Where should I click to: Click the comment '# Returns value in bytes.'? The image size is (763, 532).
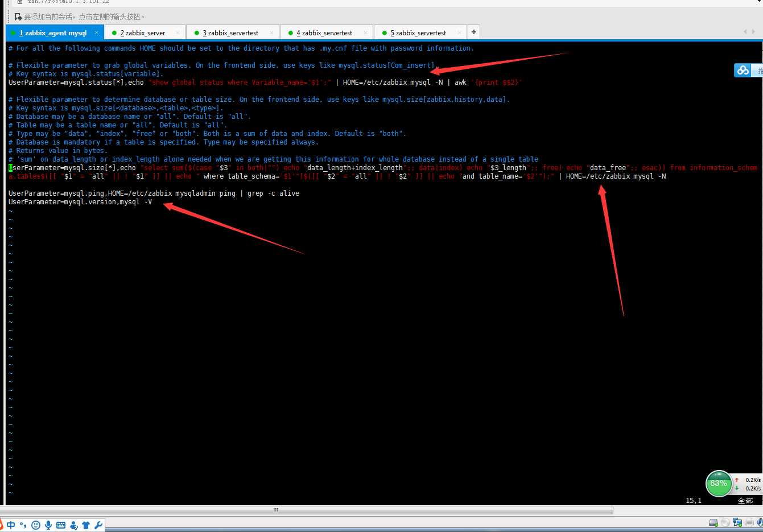point(58,151)
